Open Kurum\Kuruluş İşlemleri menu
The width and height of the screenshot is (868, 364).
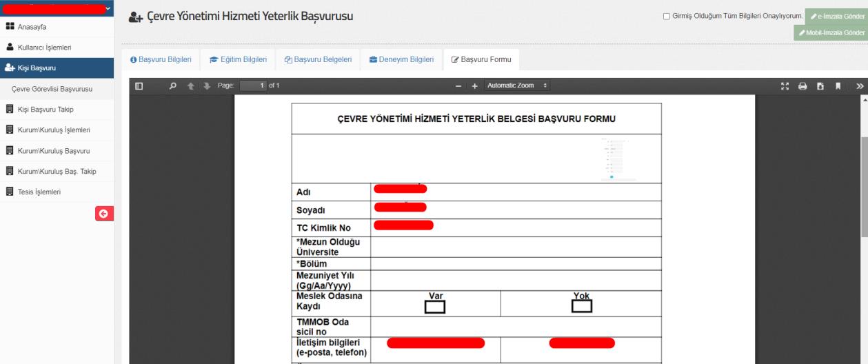click(x=57, y=130)
